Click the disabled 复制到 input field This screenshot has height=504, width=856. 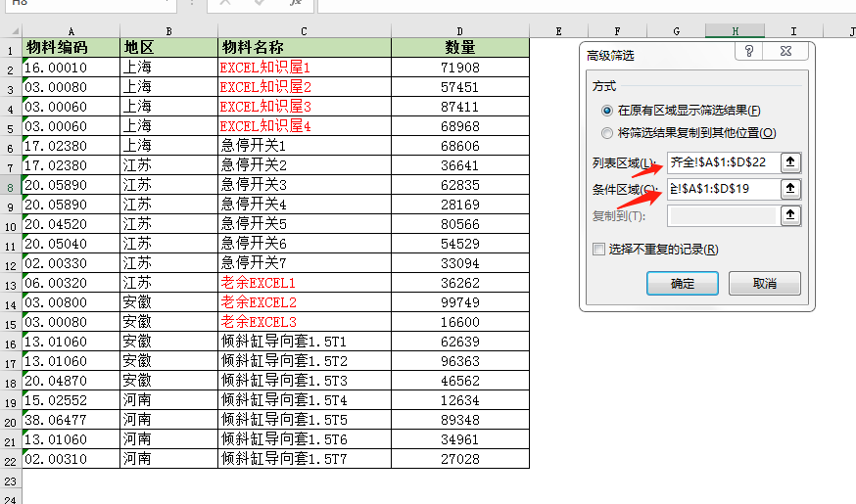click(724, 216)
